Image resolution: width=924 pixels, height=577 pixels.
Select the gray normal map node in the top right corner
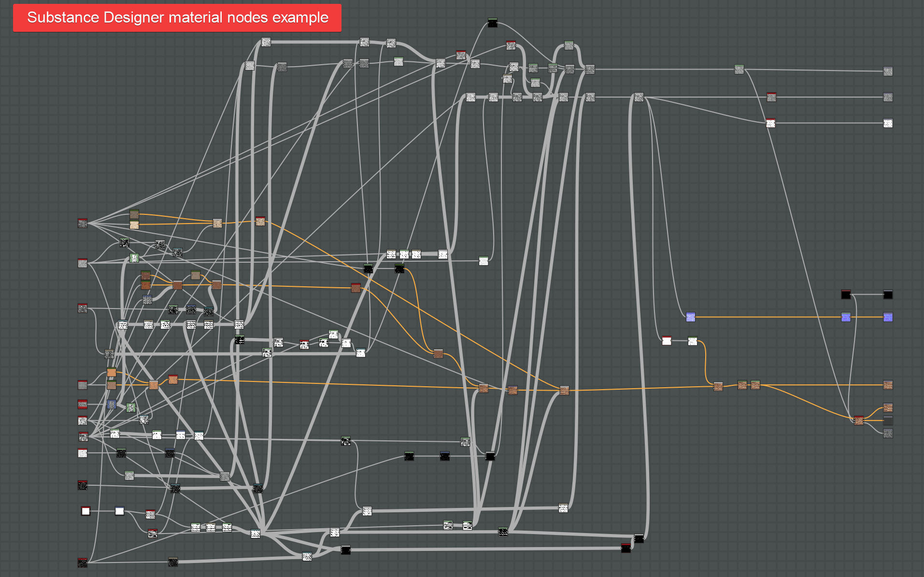(x=888, y=70)
